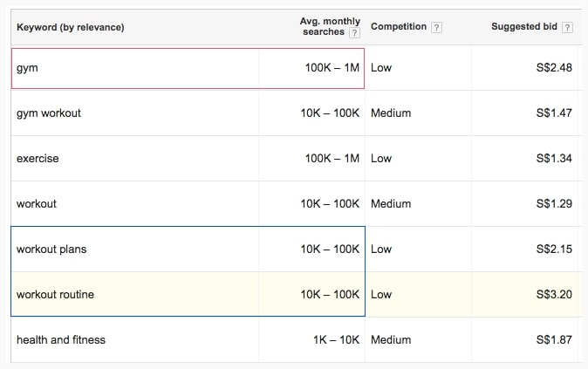
Task: Click Medium competition for gym workout
Action: [391, 113]
